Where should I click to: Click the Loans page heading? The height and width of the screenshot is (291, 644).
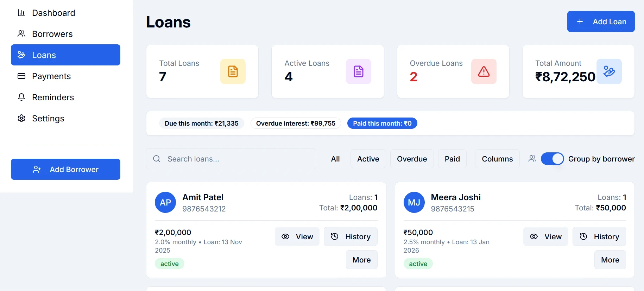168,22
